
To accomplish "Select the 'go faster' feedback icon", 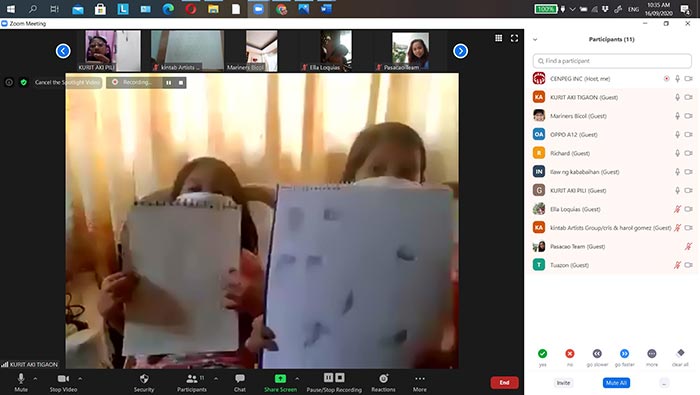I will click(624, 353).
